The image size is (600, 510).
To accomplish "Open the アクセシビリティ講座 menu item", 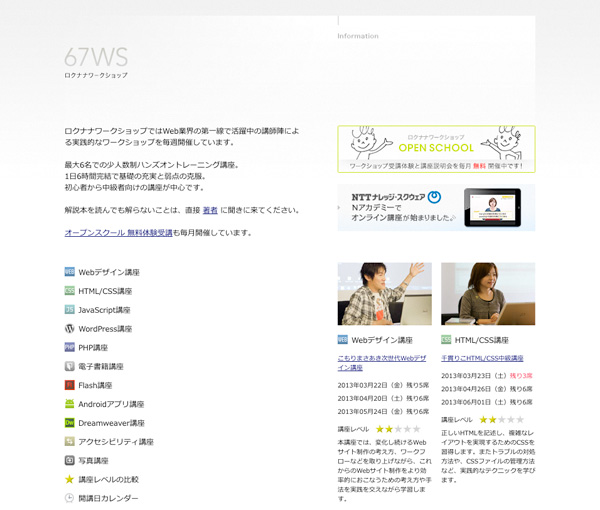I will 115,442.
